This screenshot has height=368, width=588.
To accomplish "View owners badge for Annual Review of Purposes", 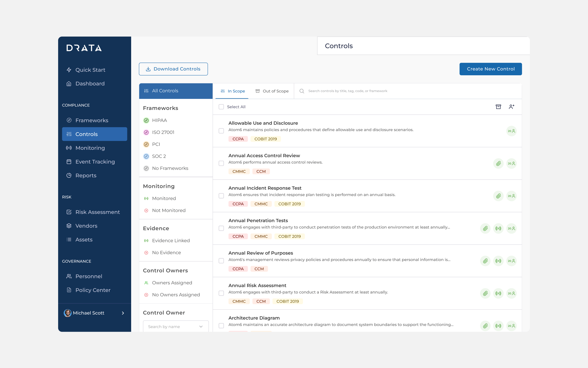I will (511, 261).
